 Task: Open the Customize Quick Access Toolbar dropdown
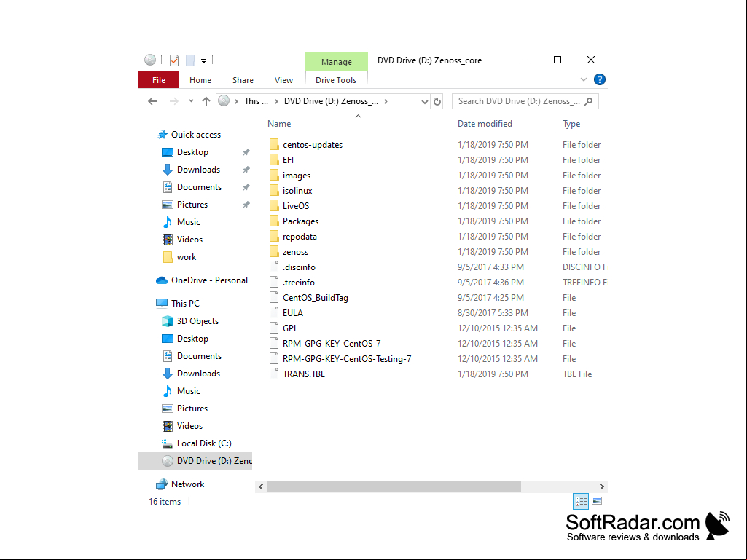[203, 60]
